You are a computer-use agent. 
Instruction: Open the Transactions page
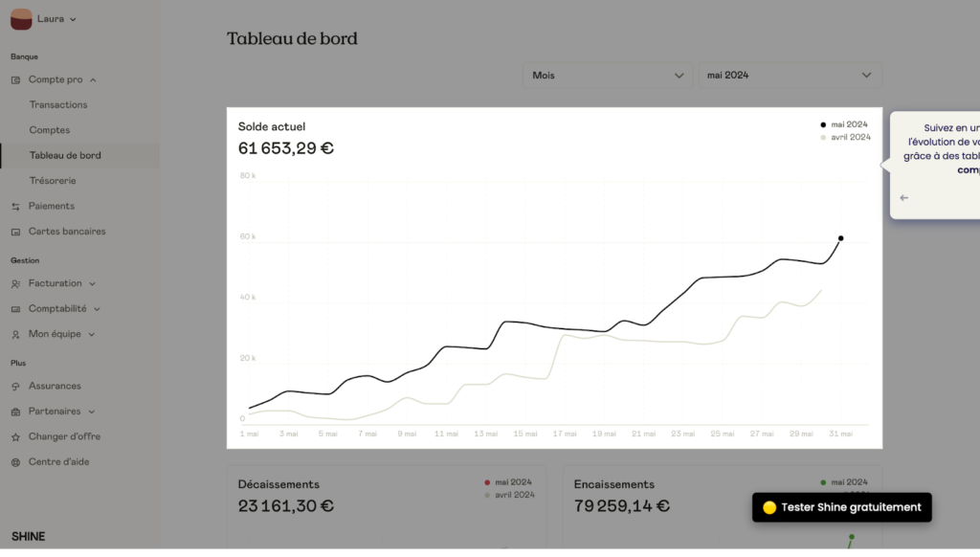[58, 105]
